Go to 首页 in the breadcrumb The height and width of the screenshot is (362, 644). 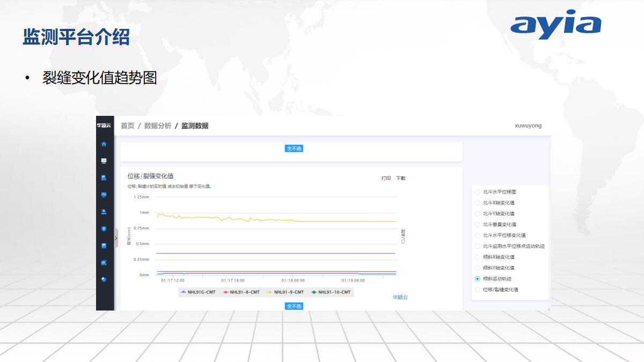128,126
